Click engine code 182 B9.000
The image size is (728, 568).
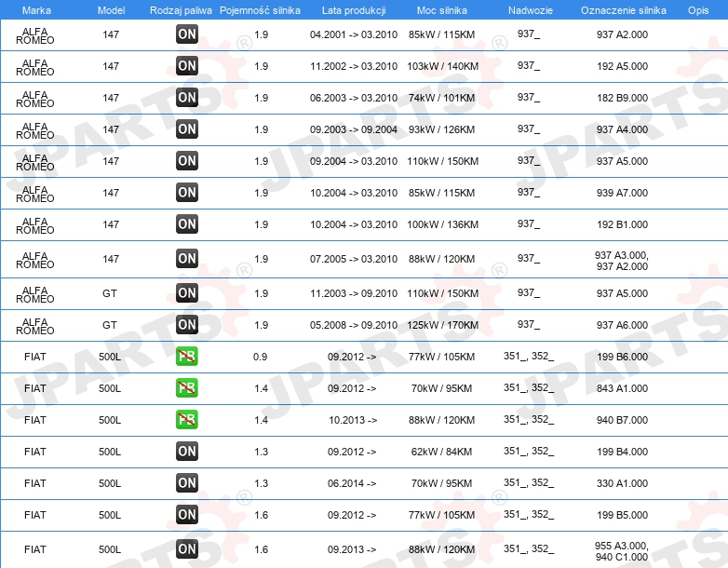click(622, 98)
